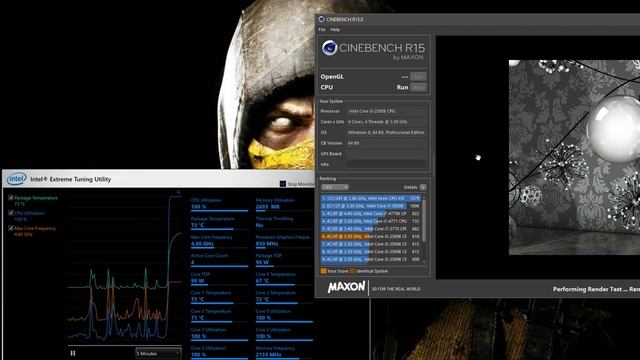Click the Cinebench R15 title bar icon
Image resolution: width=640 pixels, height=360 pixels.
tap(321, 19)
